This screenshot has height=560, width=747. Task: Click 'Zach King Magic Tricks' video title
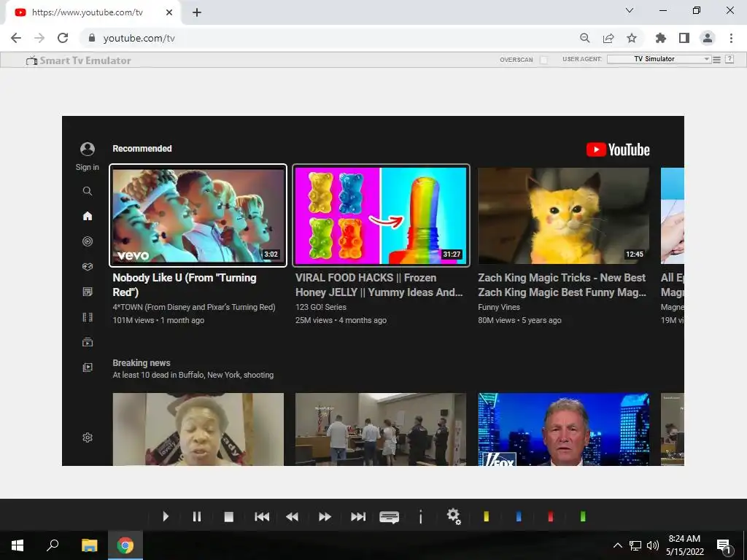562,285
